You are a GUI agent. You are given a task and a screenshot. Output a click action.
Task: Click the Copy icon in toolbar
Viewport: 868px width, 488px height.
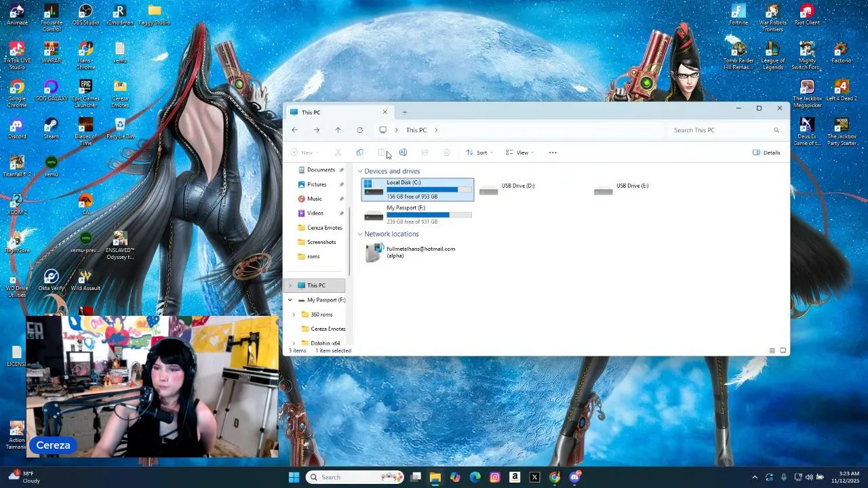point(359,152)
